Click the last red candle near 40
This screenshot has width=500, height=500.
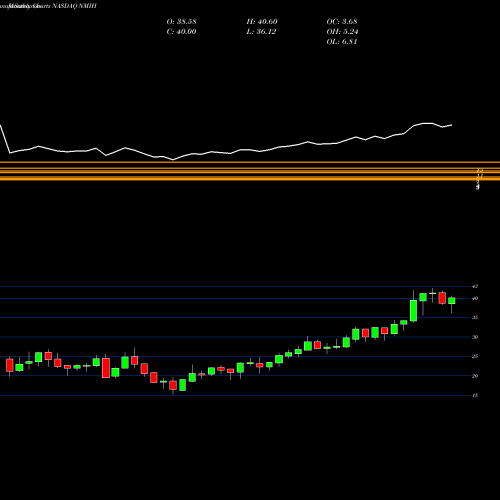[x=442, y=298]
